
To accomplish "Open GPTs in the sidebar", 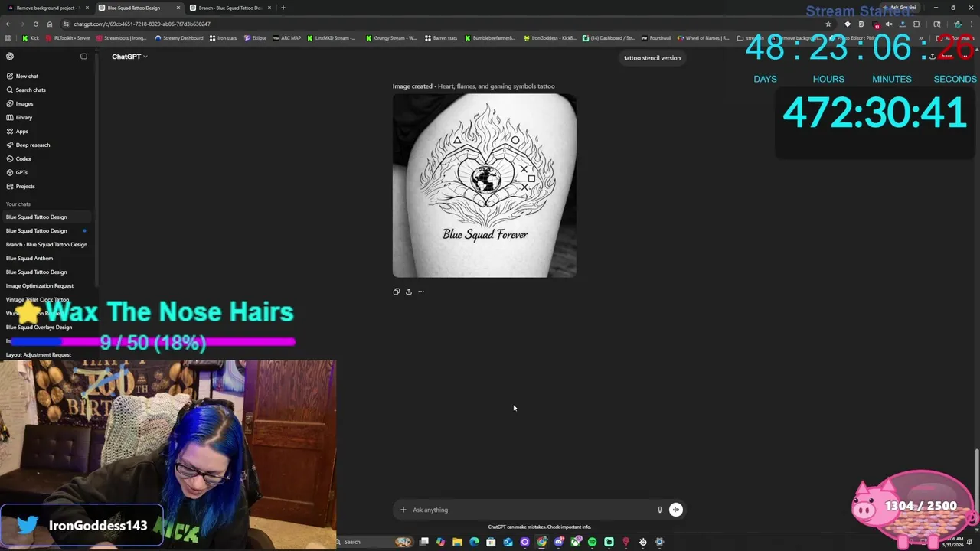I will pos(46,172).
